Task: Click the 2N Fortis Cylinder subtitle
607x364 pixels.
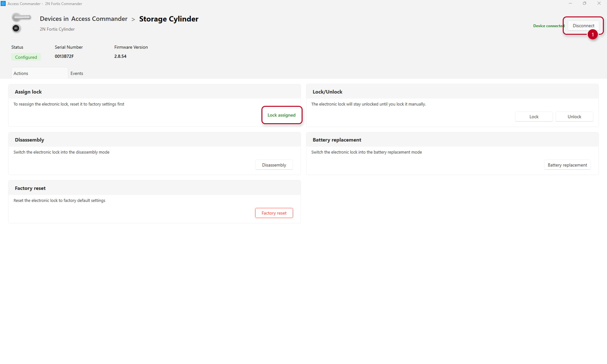Action: (57, 29)
